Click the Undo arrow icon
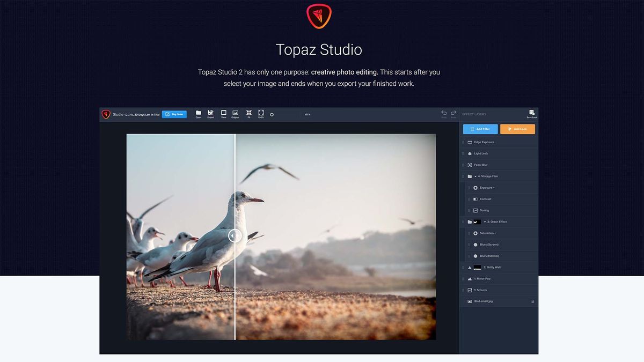The image size is (644, 362). point(444,113)
